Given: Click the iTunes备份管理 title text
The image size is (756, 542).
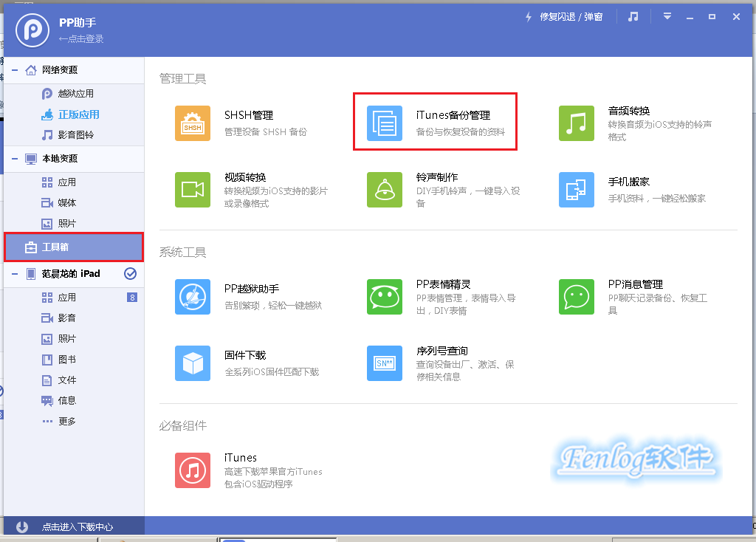Looking at the screenshot, I should 453,115.
